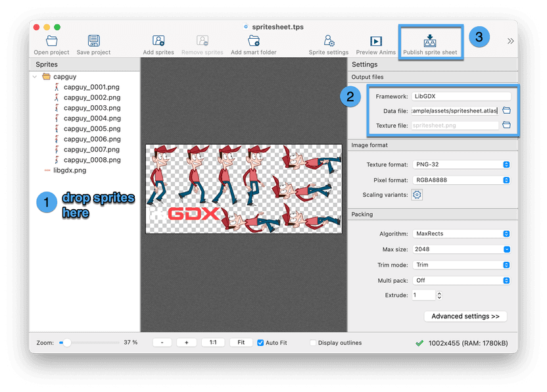Click the Fit zoom button
This screenshot has width=547, height=392.
click(241, 342)
